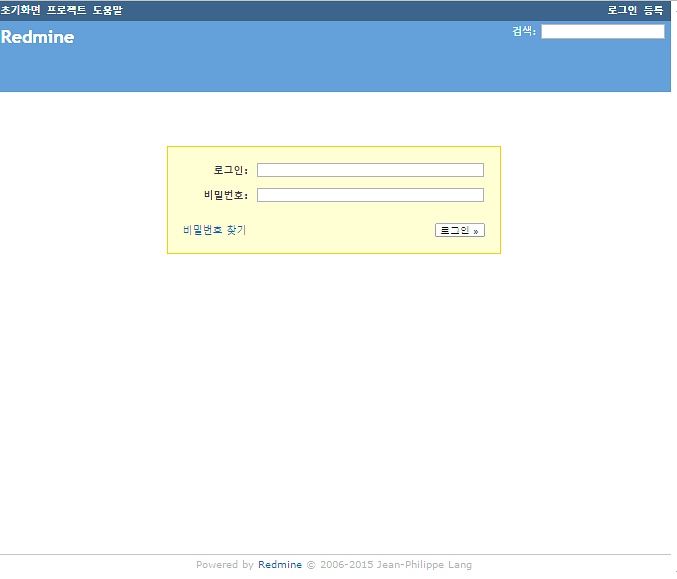The height and width of the screenshot is (579, 677).
Task: Open the Redmine link in the footer
Action: point(280,564)
